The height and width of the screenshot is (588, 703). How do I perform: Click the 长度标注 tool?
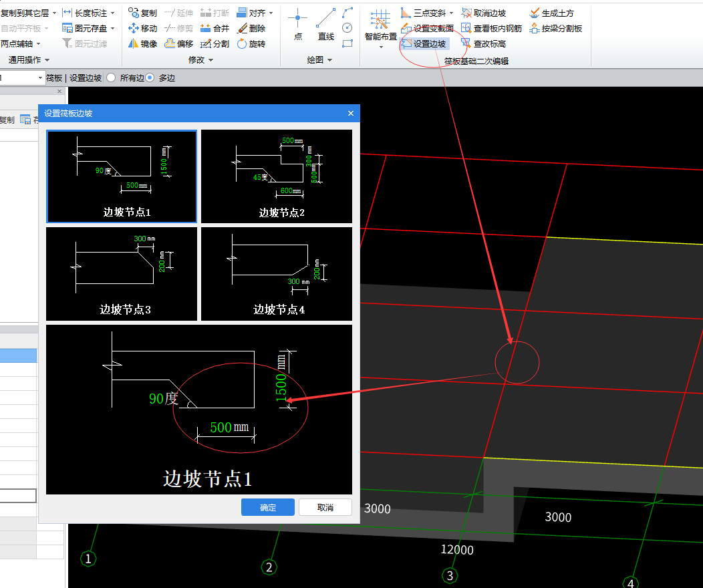85,13
